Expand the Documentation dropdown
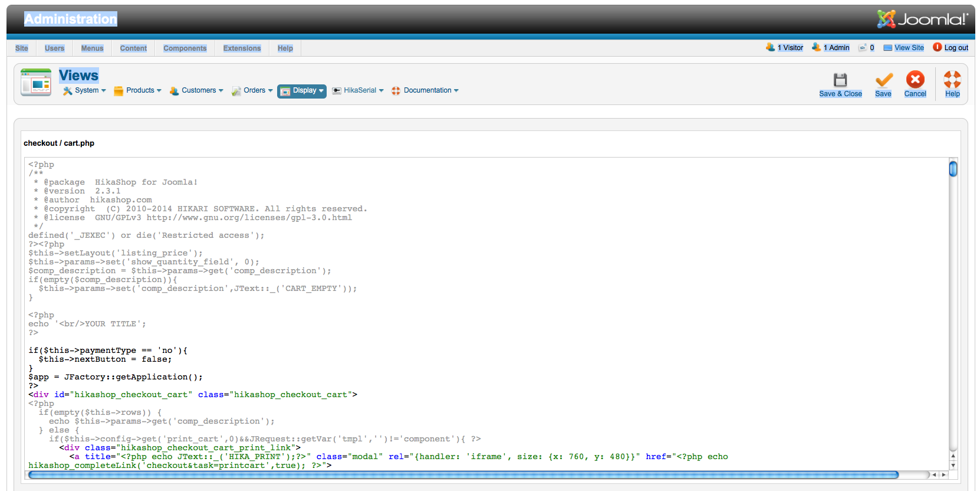The width and height of the screenshot is (980, 491). 425,90
